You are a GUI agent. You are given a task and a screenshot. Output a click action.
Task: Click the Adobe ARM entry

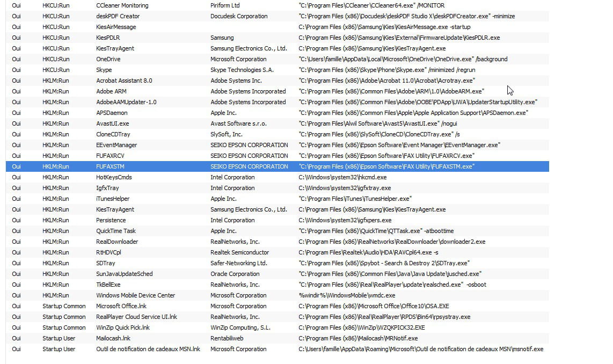coord(111,91)
